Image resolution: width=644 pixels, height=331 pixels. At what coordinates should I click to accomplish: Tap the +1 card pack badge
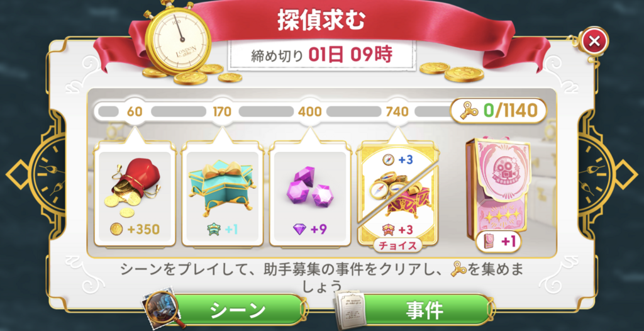click(499, 242)
